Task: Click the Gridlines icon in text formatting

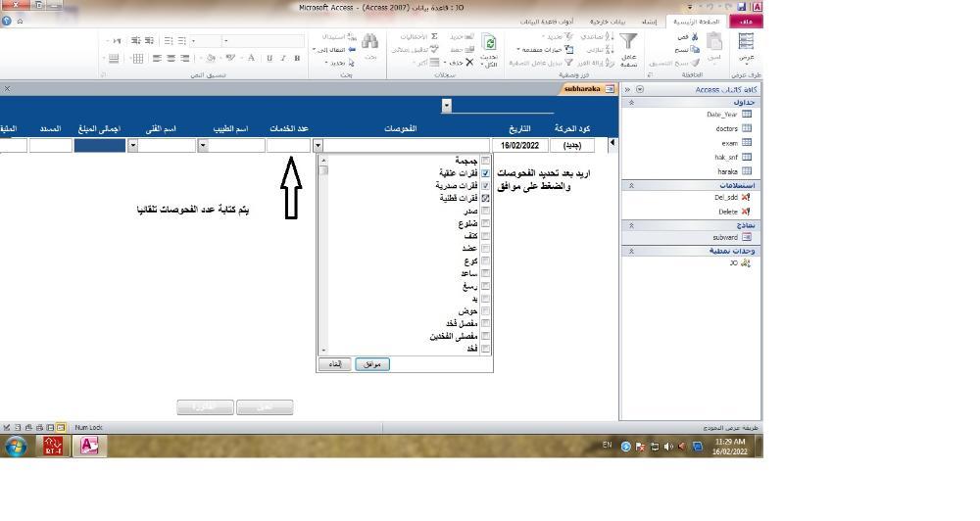Action: (x=137, y=58)
